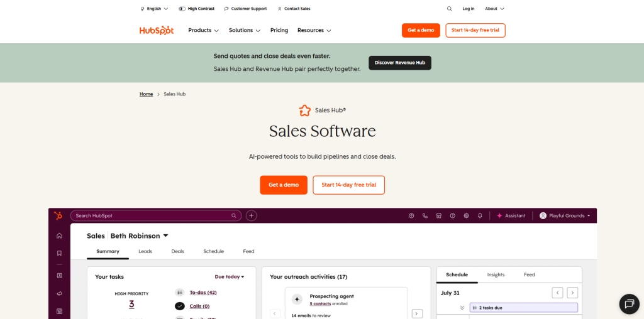The image size is (644, 319).
Task: Click the Sales Hub star-shaped icon
Action: pyautogui.click(x=305, y=111)
